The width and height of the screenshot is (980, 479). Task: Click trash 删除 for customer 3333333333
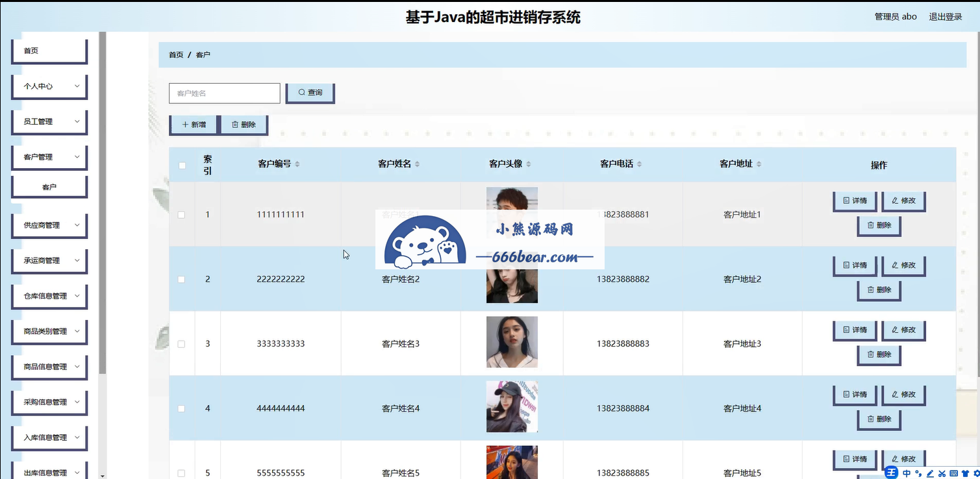879,355
